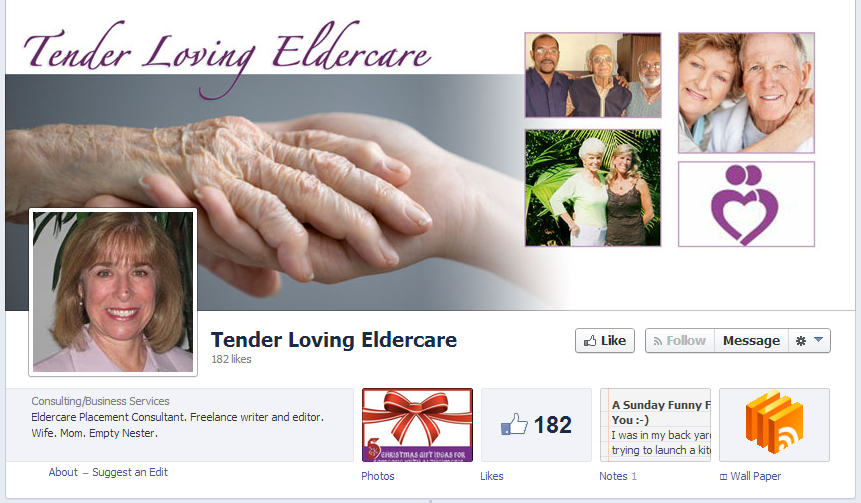Click the Suggest an Edit link

(x=130, y=472)
